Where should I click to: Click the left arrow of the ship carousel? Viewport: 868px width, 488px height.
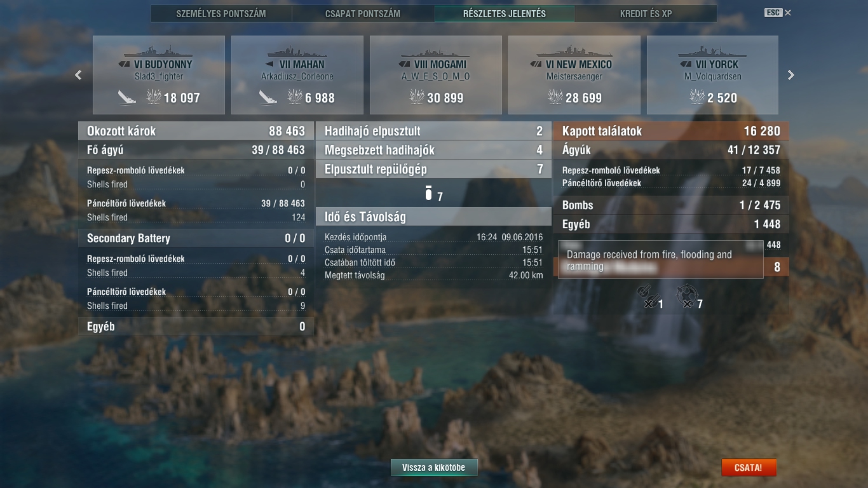pyautogui.click(x=78, y=75)
